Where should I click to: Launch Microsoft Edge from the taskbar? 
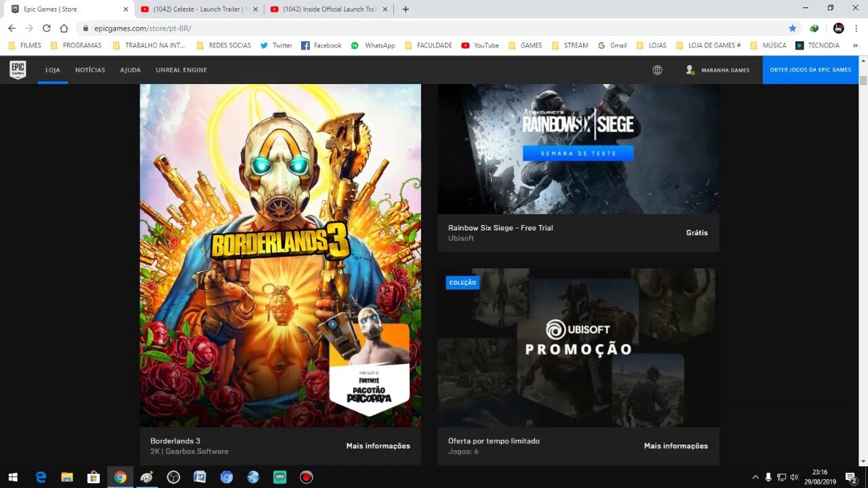tap(41, 477)
